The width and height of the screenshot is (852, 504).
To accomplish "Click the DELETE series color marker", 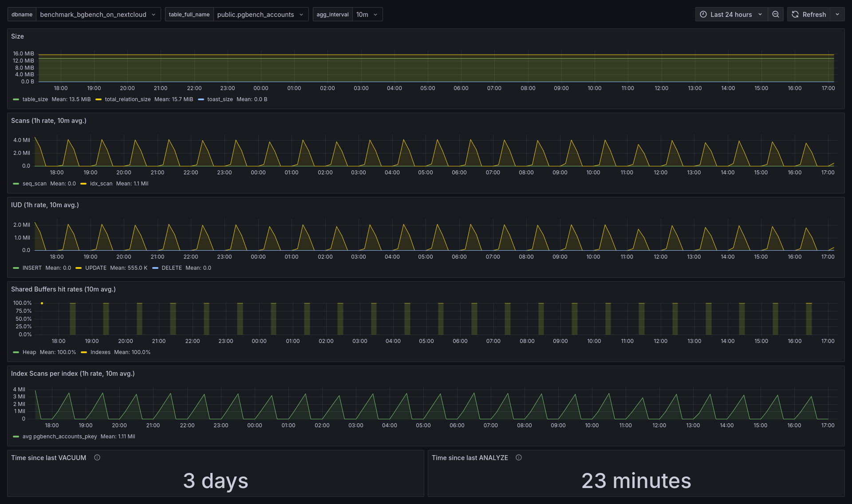I will (155, 268).
